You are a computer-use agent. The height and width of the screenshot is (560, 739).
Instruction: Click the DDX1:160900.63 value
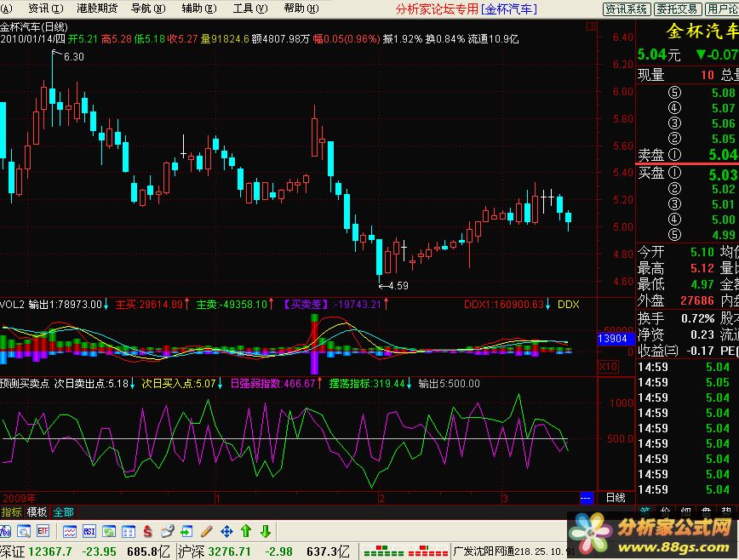coord(504,305)
